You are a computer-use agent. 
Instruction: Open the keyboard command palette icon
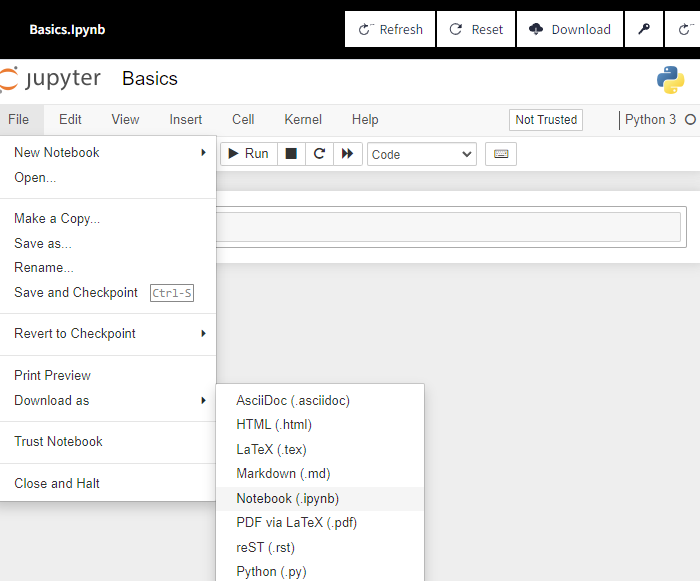(501, 154)
